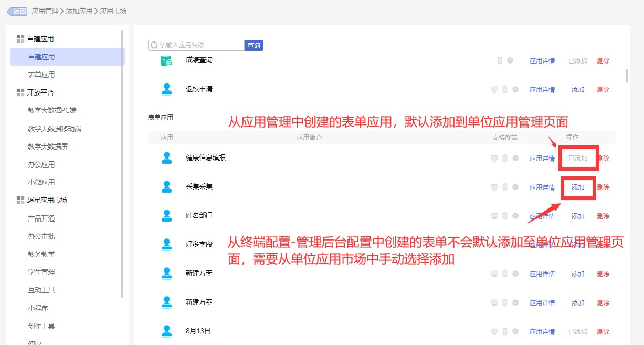Click the gear icon in 姓名部门 row
The height and width of the screenshot is (345, 644).
(x=515, y=216)
